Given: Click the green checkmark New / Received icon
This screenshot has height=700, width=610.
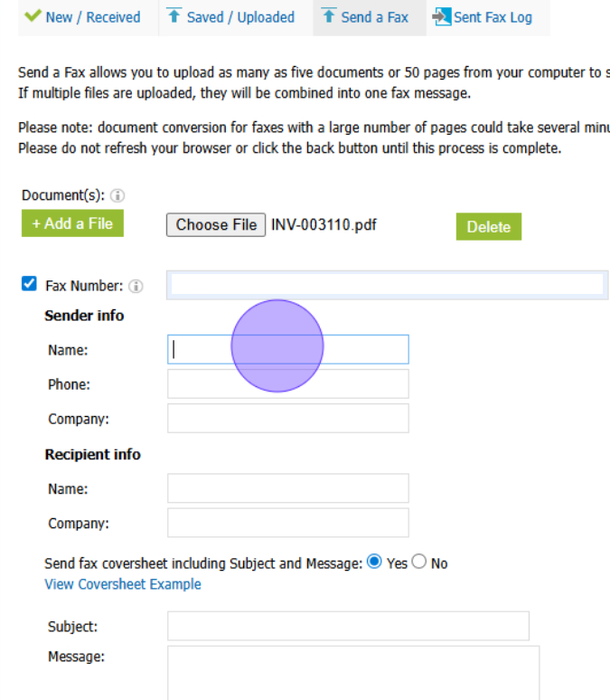Looking at the screenshot, I should [33, 16].
